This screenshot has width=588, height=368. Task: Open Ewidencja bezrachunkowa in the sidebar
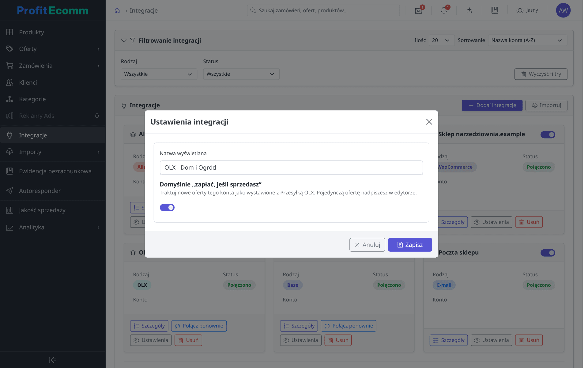coord(53,171)
